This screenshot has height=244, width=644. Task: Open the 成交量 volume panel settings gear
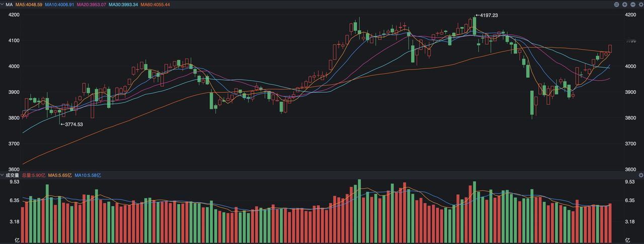(x=640, y=175)
